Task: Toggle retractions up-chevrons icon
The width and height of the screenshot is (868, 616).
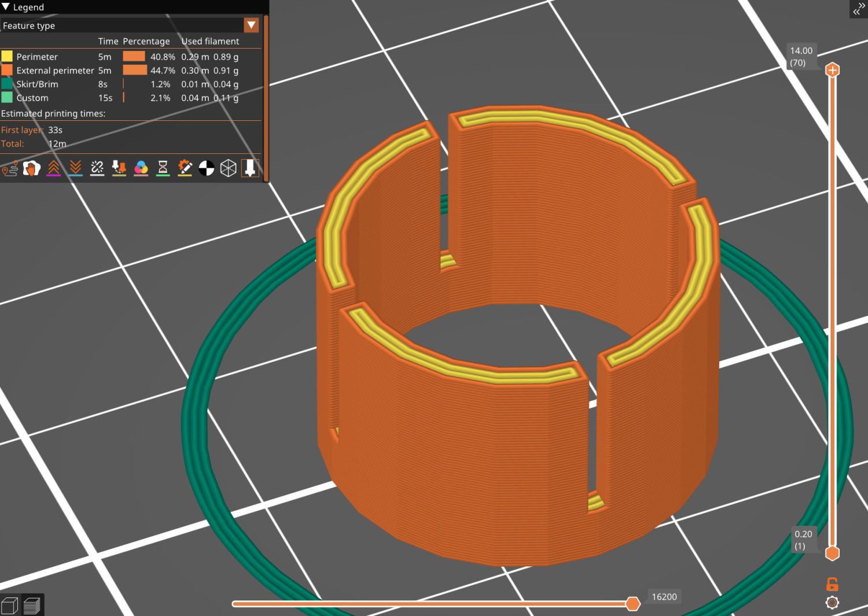Action: tap(54, 168)
